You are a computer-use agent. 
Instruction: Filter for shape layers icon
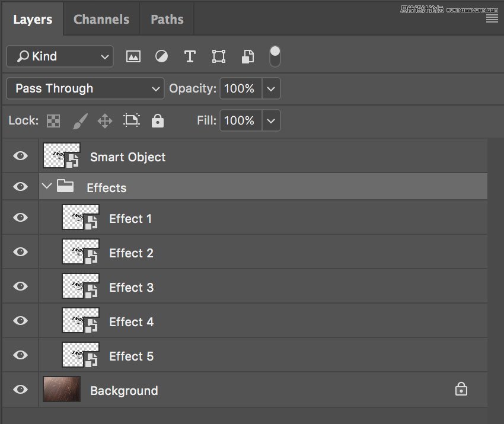[x=219, y=56]
